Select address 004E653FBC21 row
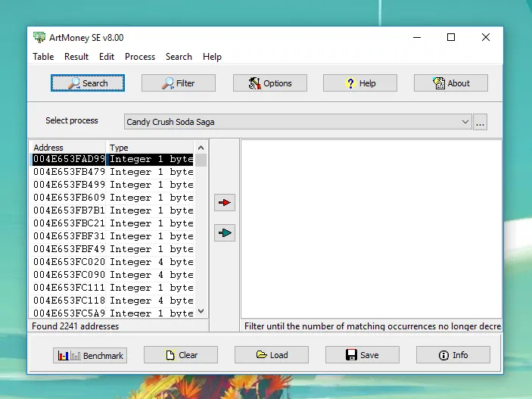The height and width of the screenshot is (399, 532). (x=113, y=223)
